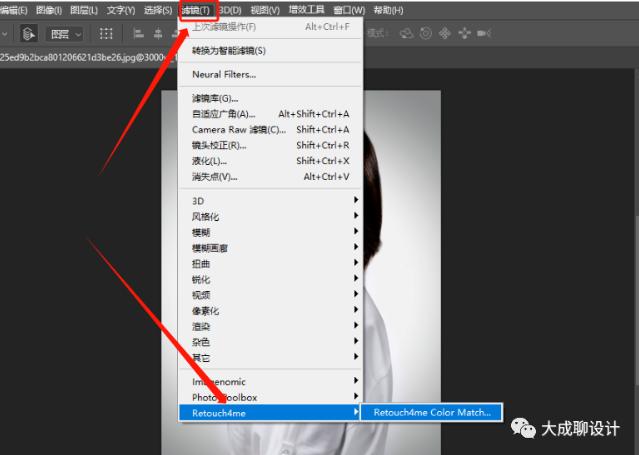
Task: Expand the 3D filter submenu arrow
Action: click(x=356, y=200)
